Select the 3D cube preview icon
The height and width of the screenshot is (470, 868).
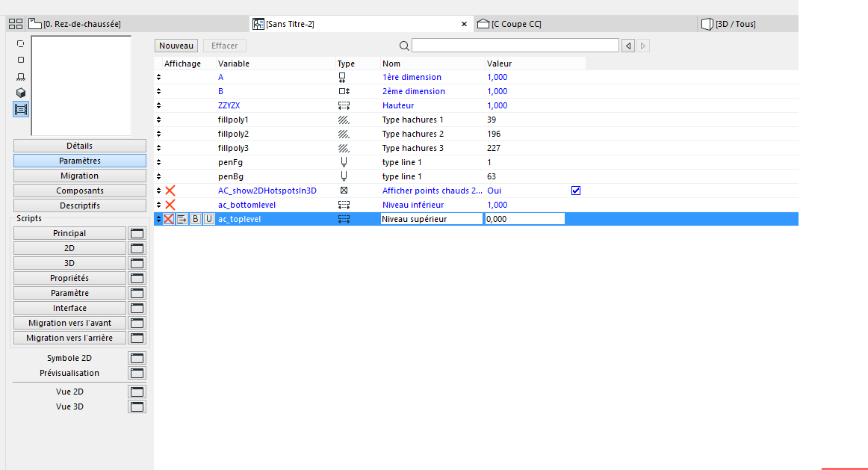click(x=21, y=93)
